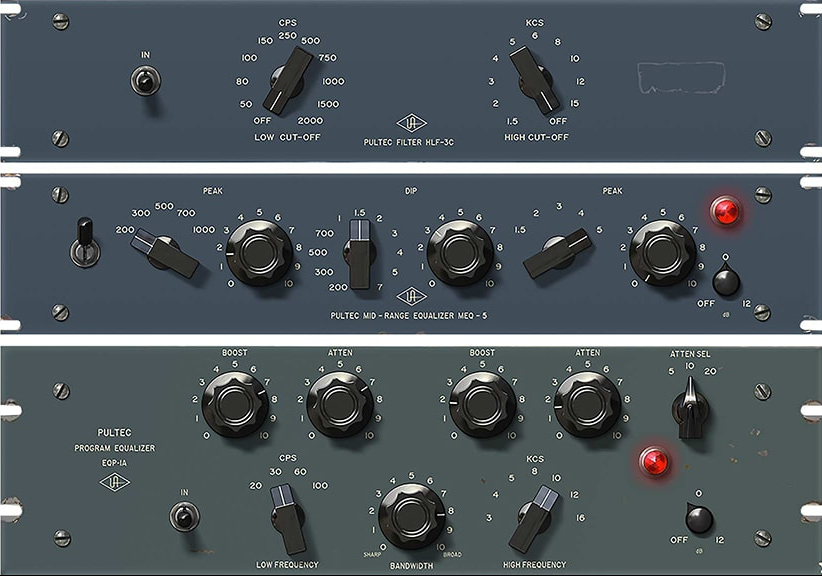Select 3 on High Frequency KCS
The height and width of the screenshot is (576, 822).
coord(489,518)
